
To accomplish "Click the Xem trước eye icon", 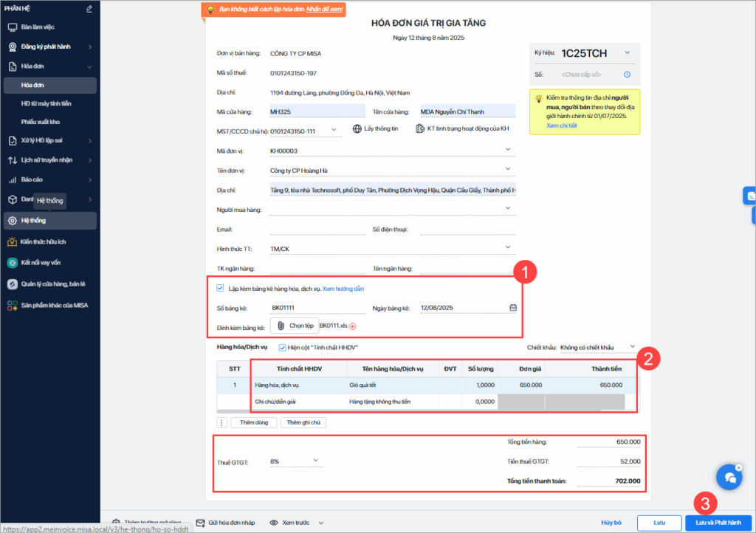I will 273,523.
